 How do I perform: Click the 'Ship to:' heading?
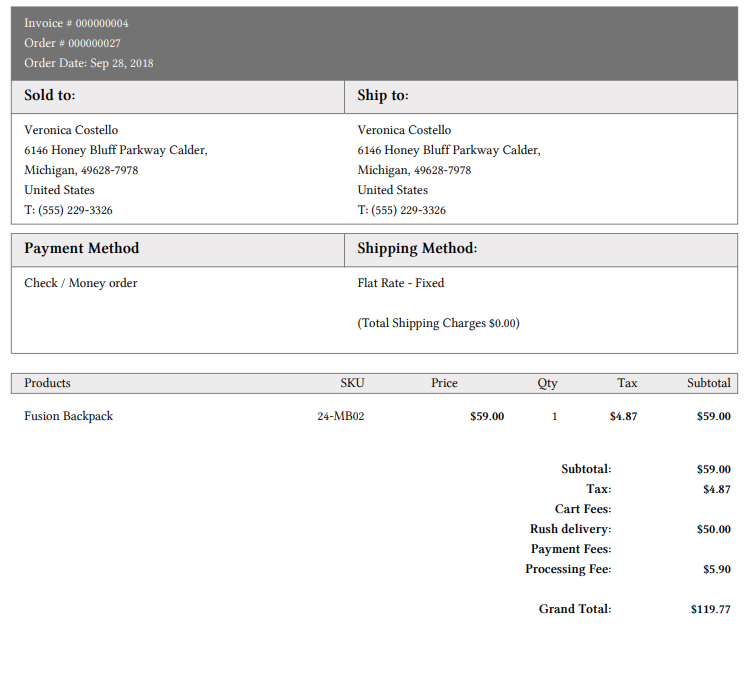(383, 95)
